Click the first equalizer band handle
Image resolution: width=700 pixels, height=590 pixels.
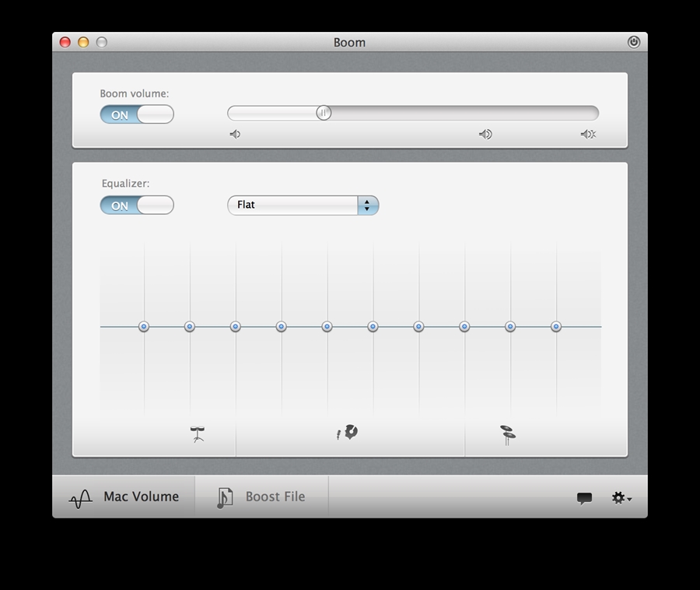[x=144, y=326]
